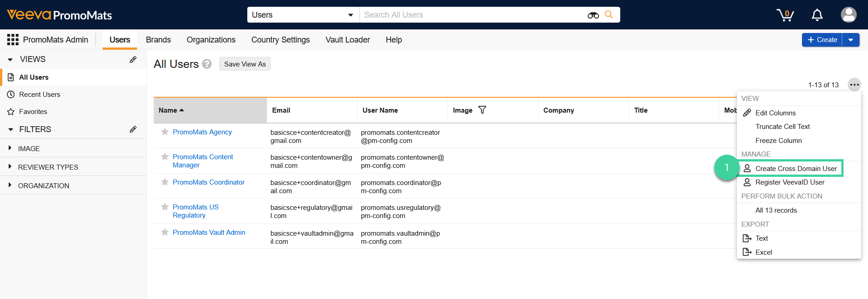Open the PromoMats Vault Admin link
Image resolution: width=868 pixels, height=299 pixels.
point(209,232)
